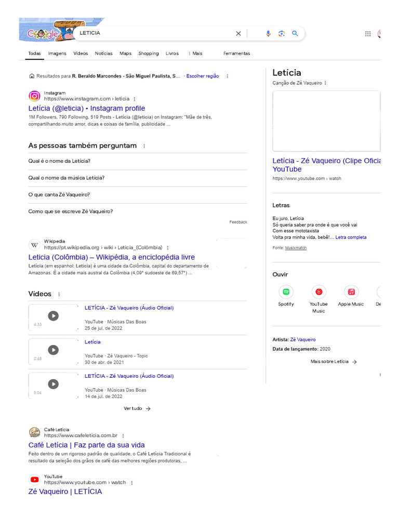Play the first Zé Vaqueiro video
This screenshot has height=532, width=399.
point(54,316)
